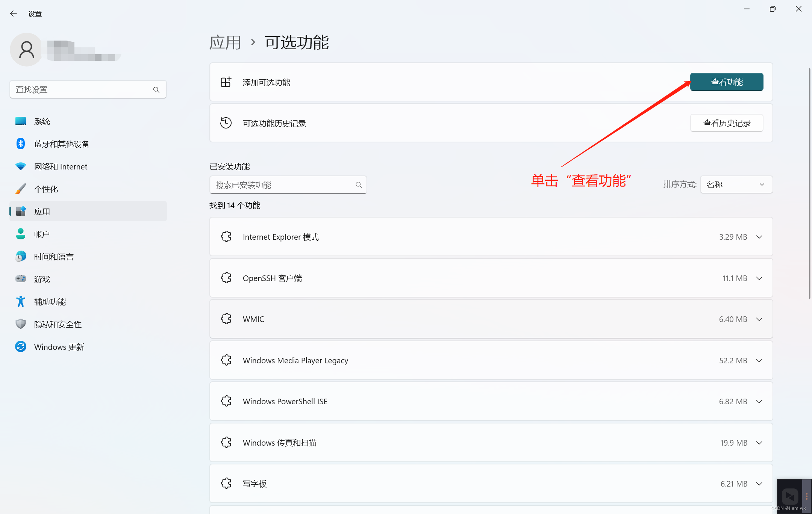Go to 网络和 Internet settings
The image size is (812, 514).
(61, 166)
